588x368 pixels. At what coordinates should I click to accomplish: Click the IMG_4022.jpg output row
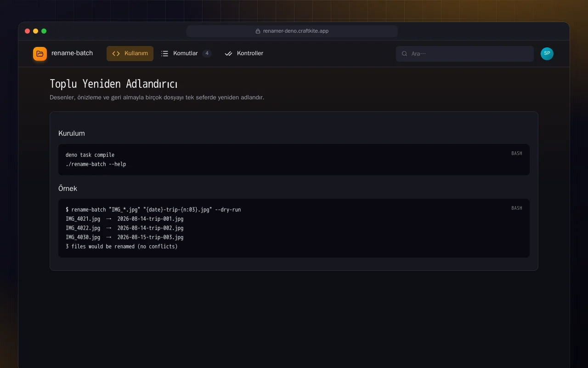coord(124,228)
